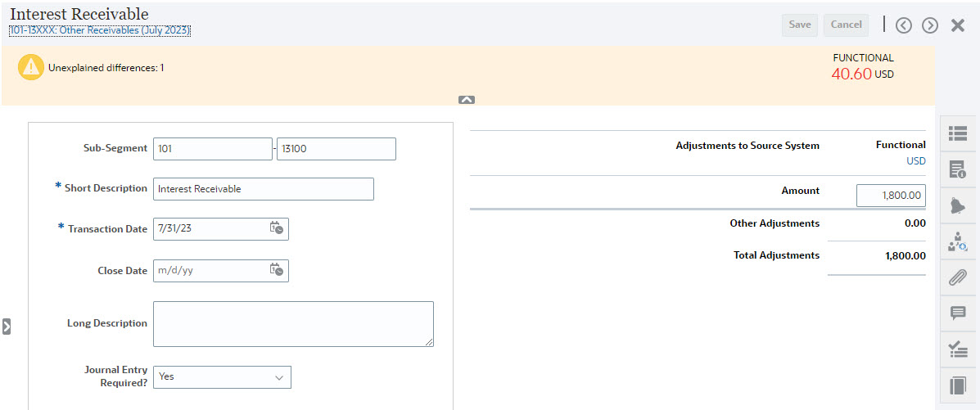Open the document info properties icon
Screen dimensions: 980x410
pyautogui.click(x=957, y=169)
